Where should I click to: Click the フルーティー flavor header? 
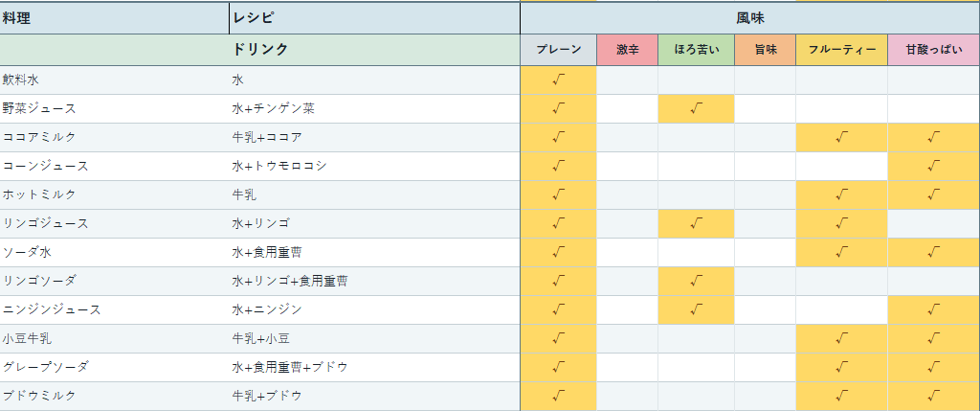(842, 50)
